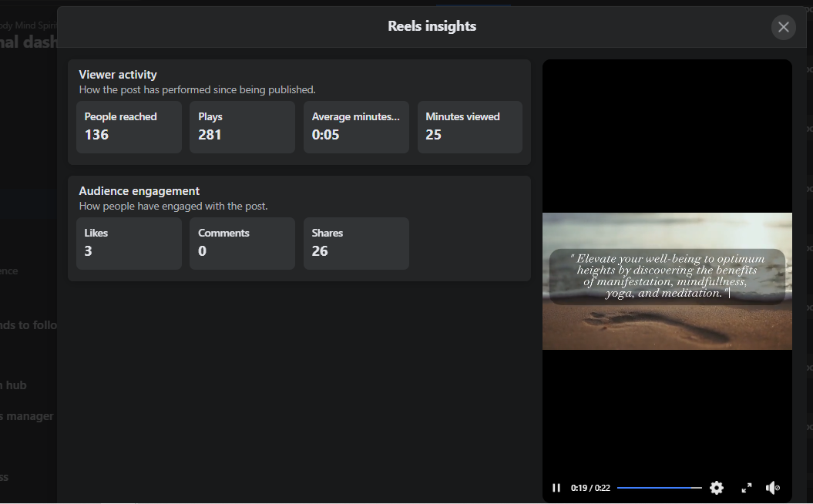
Task: Click the Plays metric card
Action: [x=242, y=127]
